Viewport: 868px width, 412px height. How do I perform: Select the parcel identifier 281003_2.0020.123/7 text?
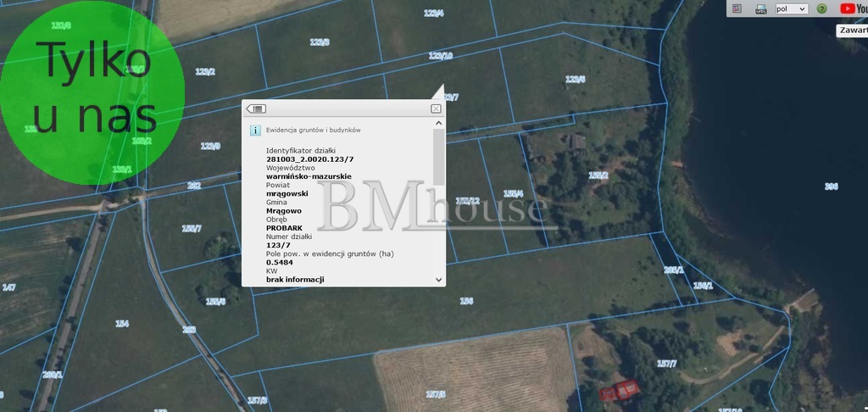tap(310, 159)
